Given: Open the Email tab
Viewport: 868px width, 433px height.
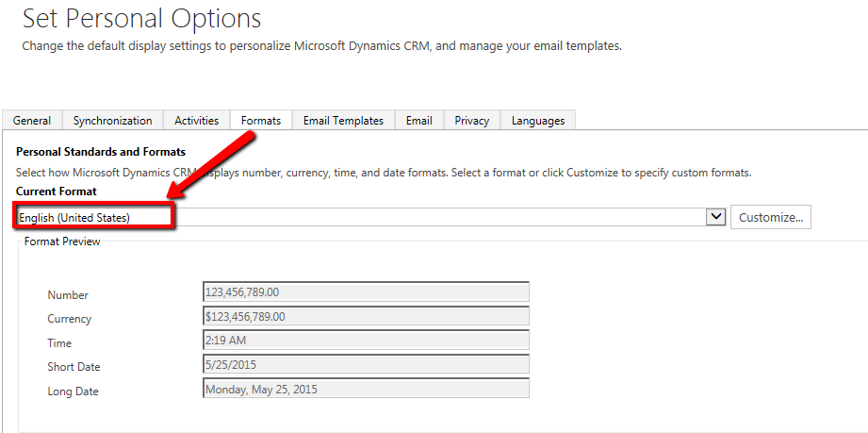Looking at the screenshot, I should 419,121.
